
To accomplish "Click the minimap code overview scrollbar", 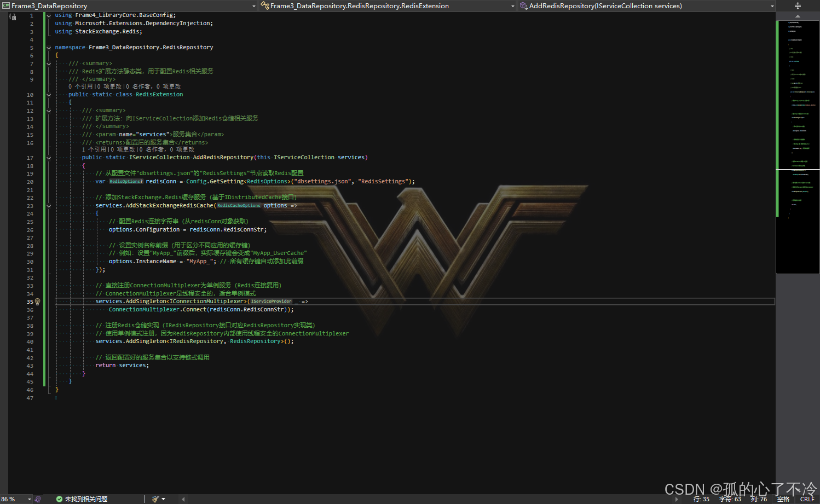I will pyautogui.click(x=798, y=147).
